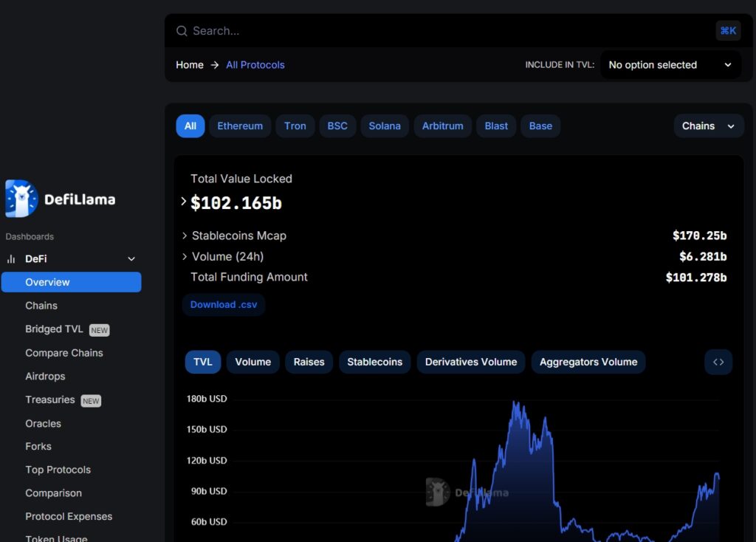Switch to the Solana chain tab
Screen dimensions: 756x542
click(x=385, y=126)
